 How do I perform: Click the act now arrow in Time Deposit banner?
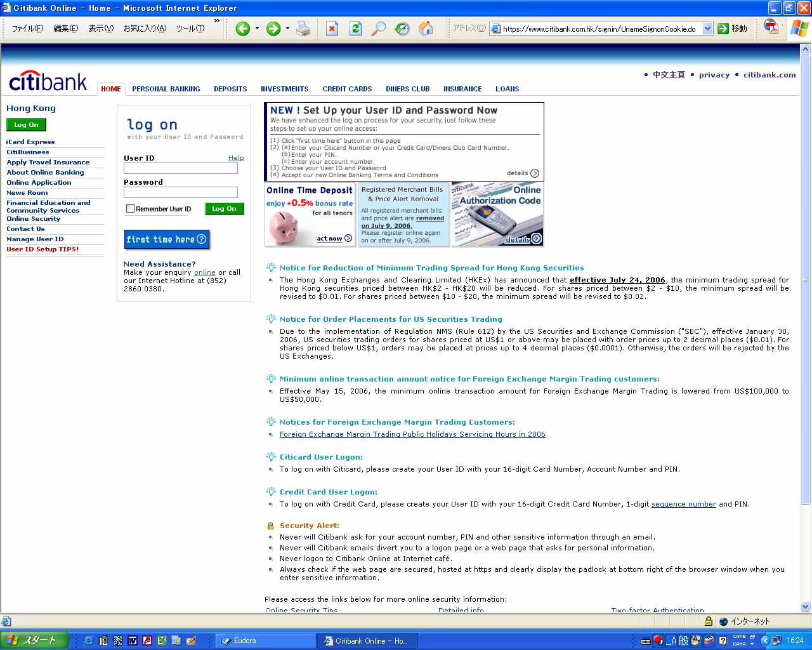pyautogui.click(x=348, y=239)
